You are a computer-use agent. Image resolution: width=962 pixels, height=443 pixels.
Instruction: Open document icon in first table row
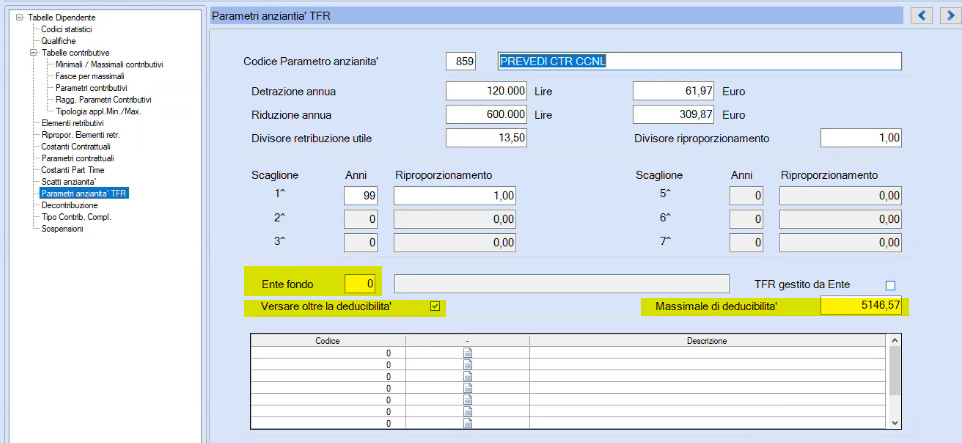(x=467, y=353)
